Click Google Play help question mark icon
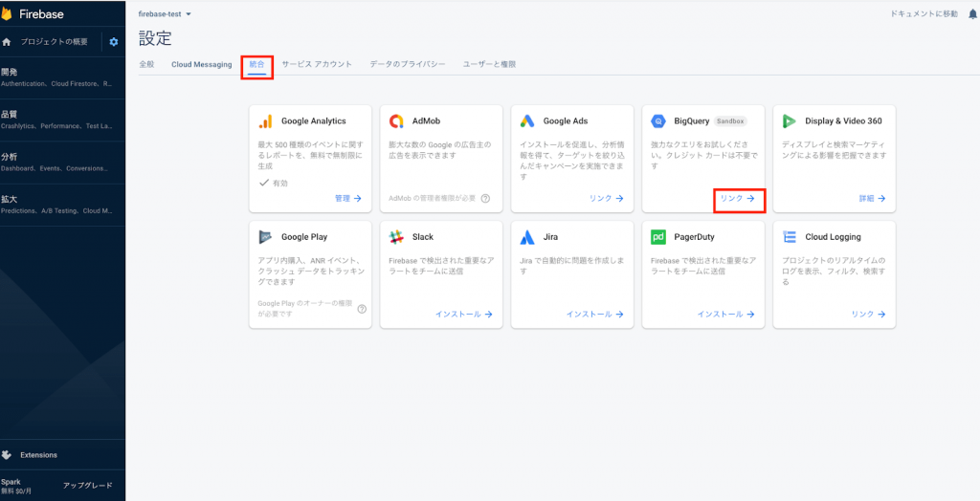This screenshot has height=501, width=980. 362,309
